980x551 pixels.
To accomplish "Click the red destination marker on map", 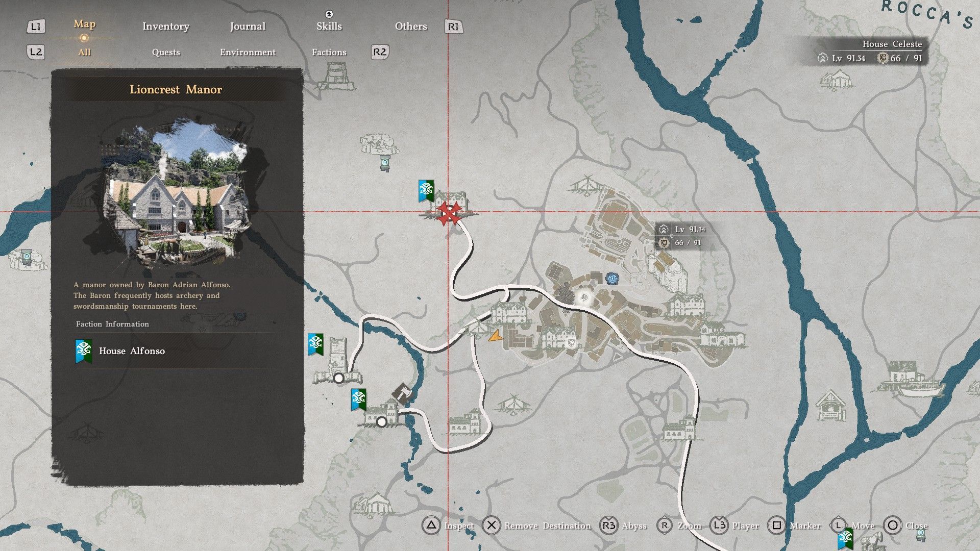I will click(x=449, y=212).
